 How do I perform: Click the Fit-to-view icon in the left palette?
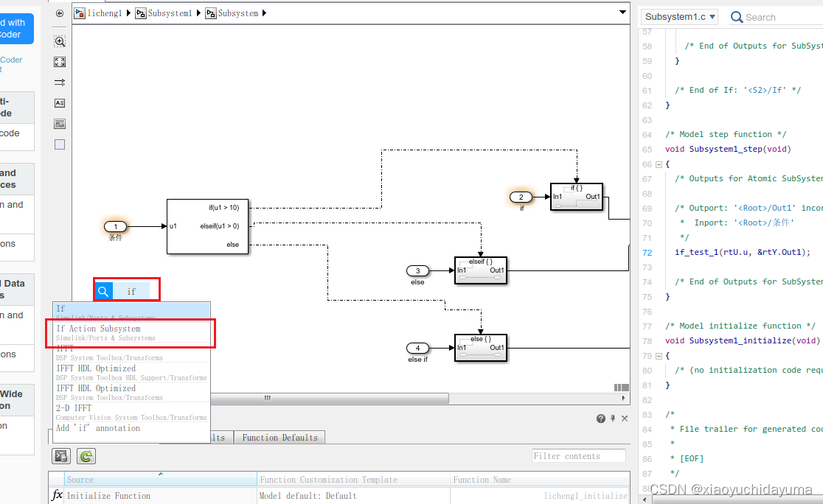(x=59, y=62)
